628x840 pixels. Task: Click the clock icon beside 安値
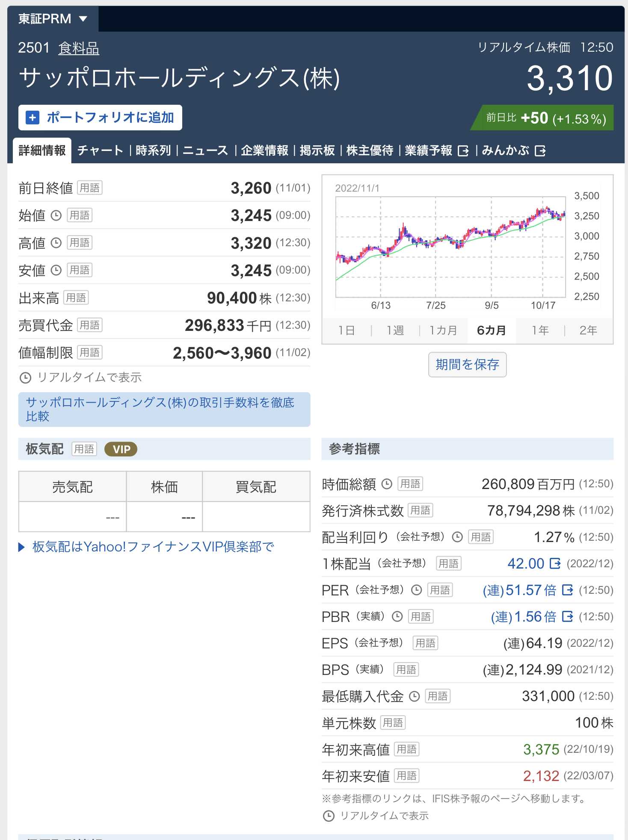(x=56, y=270)
